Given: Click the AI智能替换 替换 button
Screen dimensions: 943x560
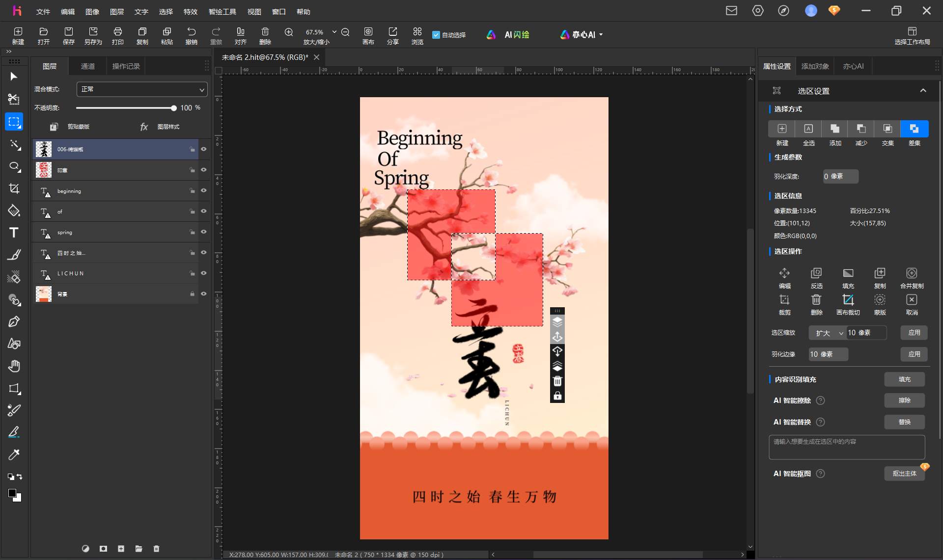Looking at the screenshot, I should point(904,422).
